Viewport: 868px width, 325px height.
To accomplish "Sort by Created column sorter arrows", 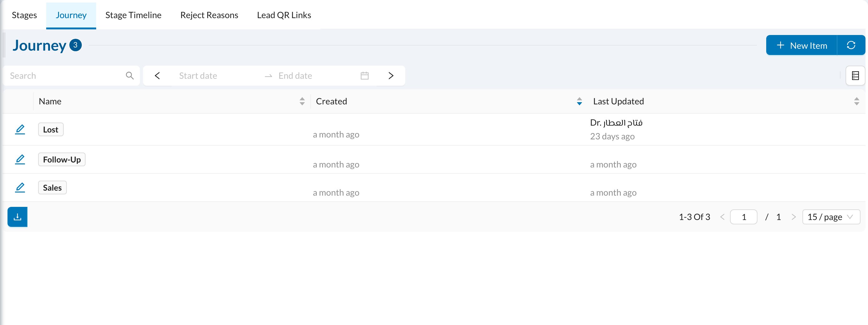I will [579, 102].
